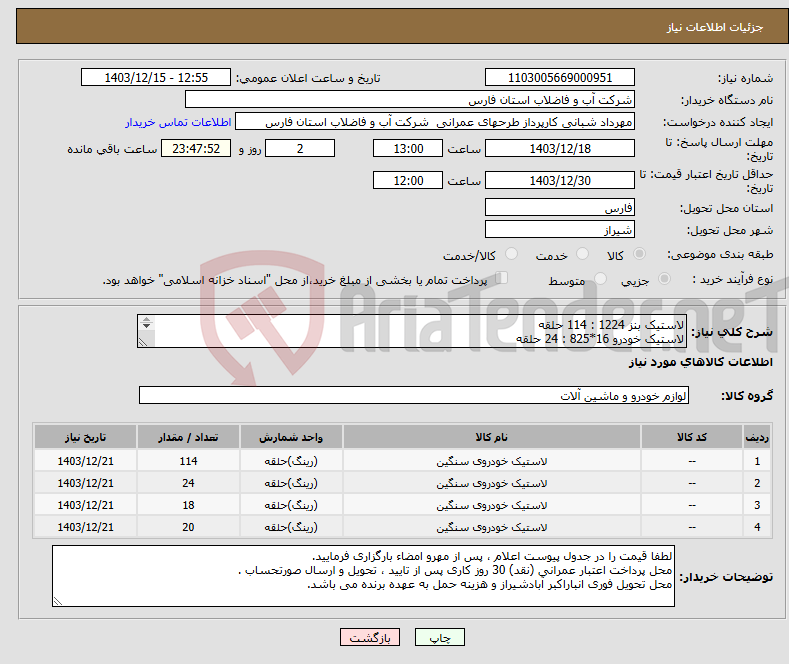Click the unit (رینگ)حلقه in row 3
Screen dimensions: 789x664
pyautogui.click(x=291, y=505)
